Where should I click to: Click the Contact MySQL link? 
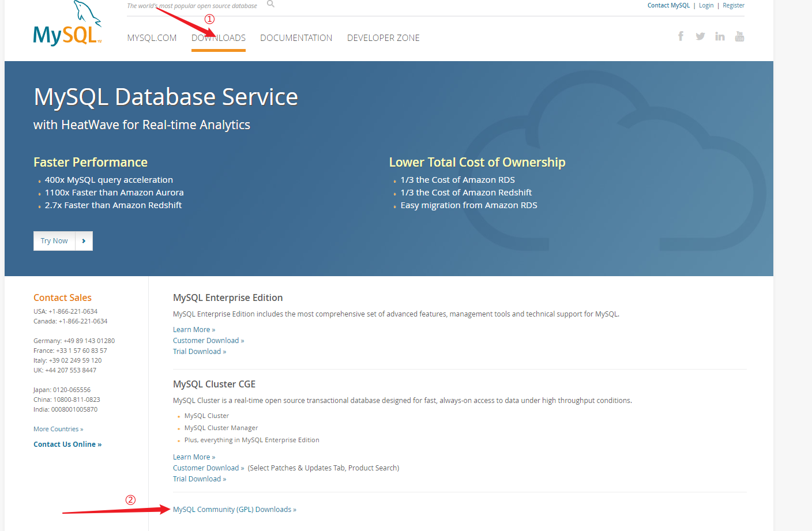point(668,5)
